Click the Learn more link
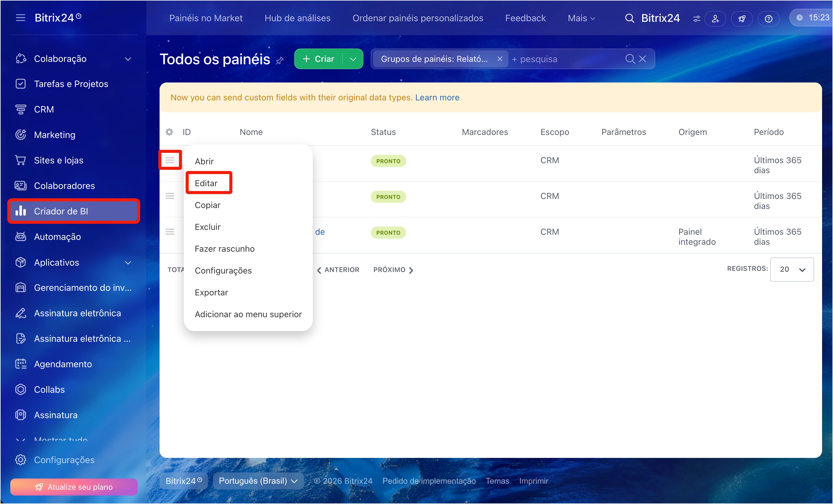This screenshot has height=504, width=833. (437, 97)
